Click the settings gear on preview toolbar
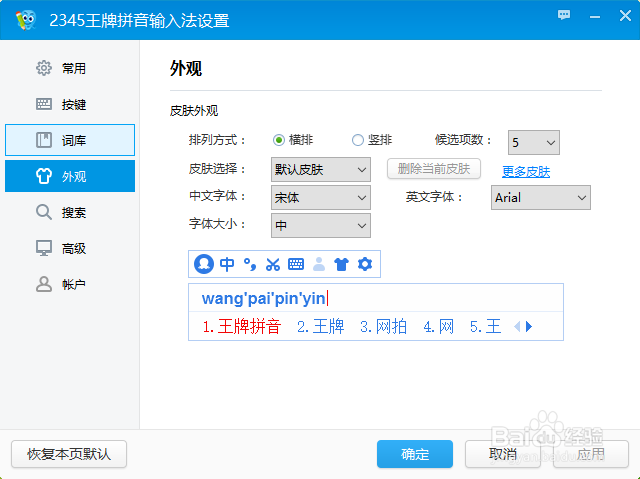The image size is (640, 479). 365,264
